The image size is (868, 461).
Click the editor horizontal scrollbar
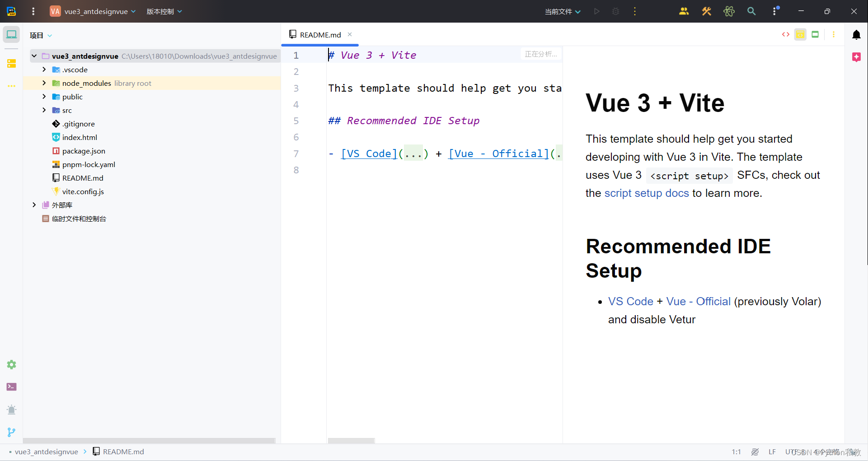point(351,440)
